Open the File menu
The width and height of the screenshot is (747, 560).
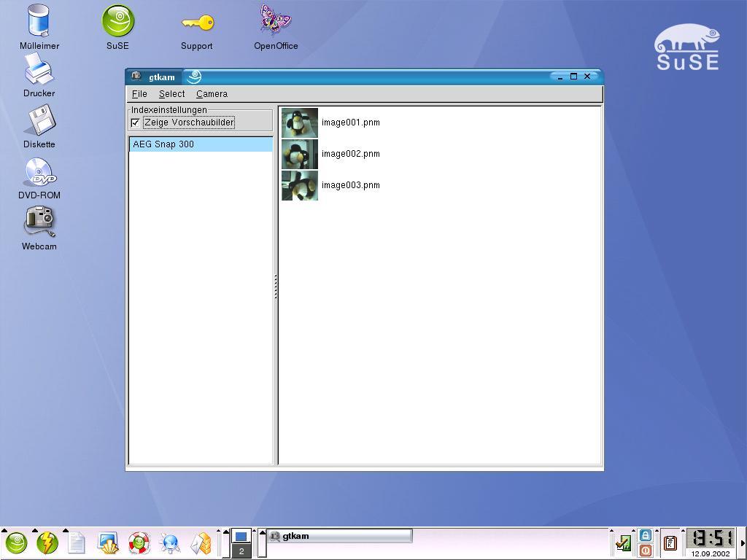(139, 94)
